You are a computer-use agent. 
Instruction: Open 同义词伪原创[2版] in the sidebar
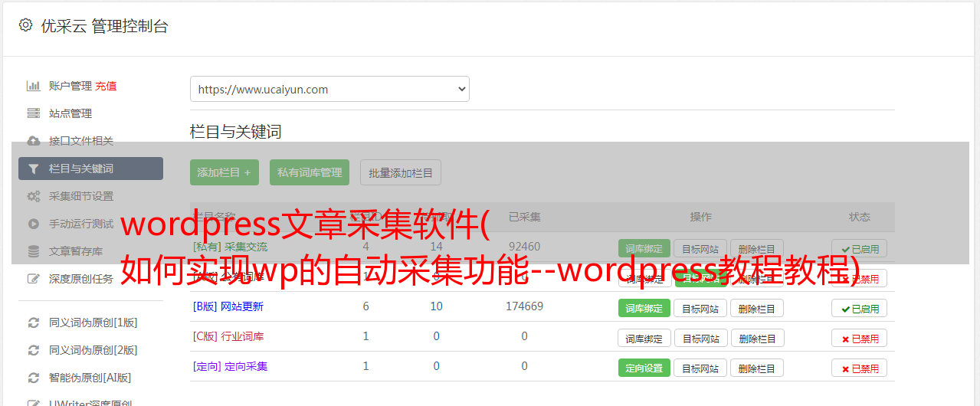click(x=93, y=350)
